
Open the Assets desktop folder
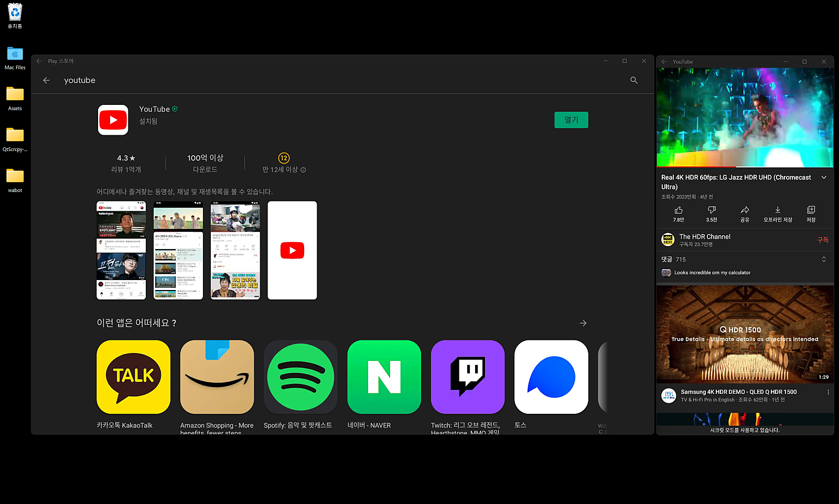click(x=15, y=99)
